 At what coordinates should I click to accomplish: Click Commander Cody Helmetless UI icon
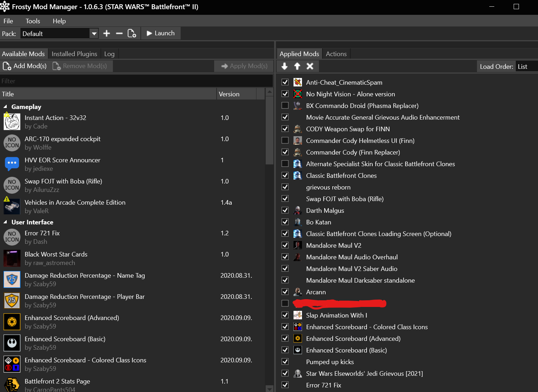(x=298, y=140)
